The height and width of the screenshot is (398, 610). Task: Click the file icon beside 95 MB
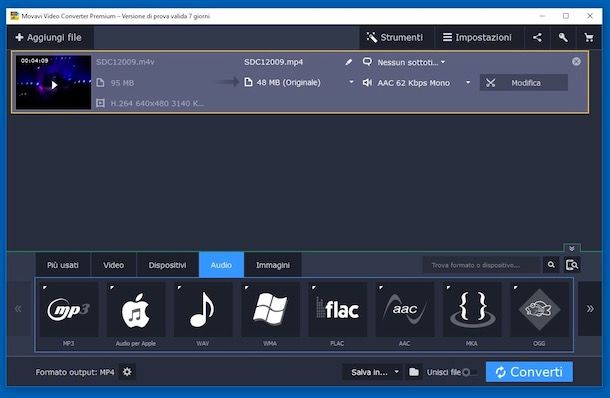[x=100, y=83]
